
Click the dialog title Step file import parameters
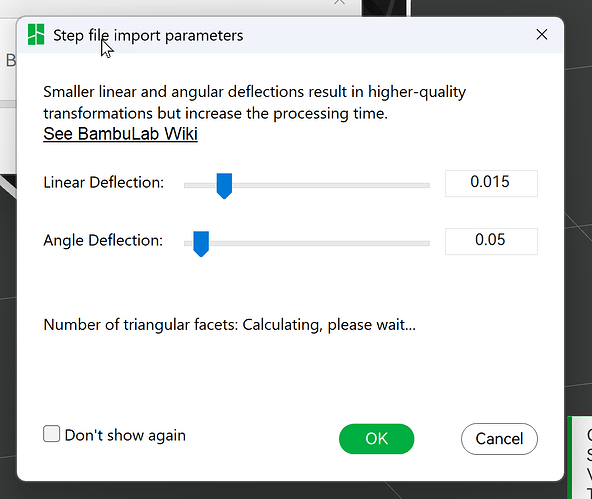point(148,35)
